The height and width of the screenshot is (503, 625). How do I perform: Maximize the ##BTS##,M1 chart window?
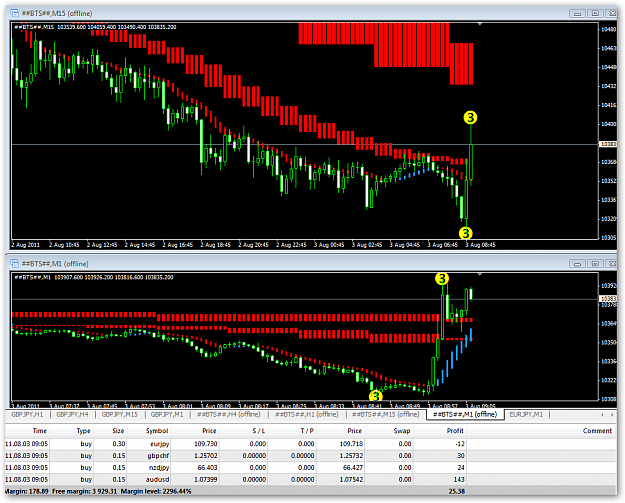pos(595,264)
